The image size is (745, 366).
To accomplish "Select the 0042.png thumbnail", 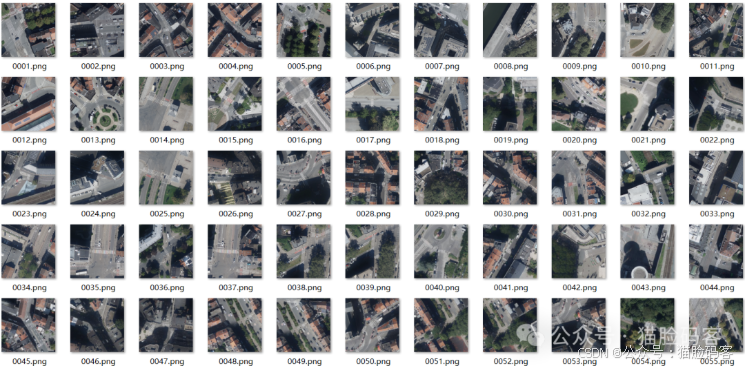I will [579, 251].
